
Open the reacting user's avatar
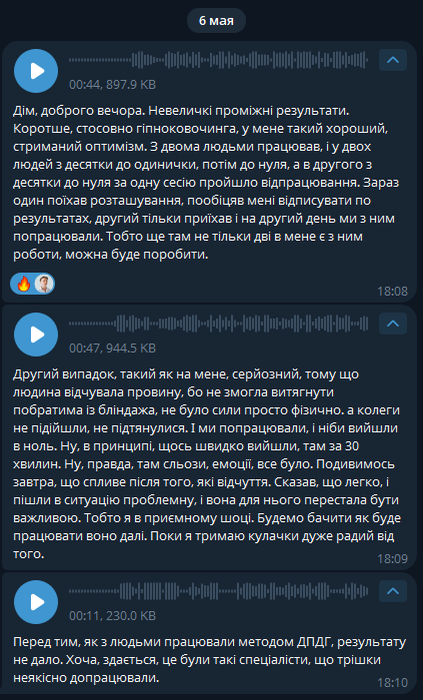pos(44,283)
